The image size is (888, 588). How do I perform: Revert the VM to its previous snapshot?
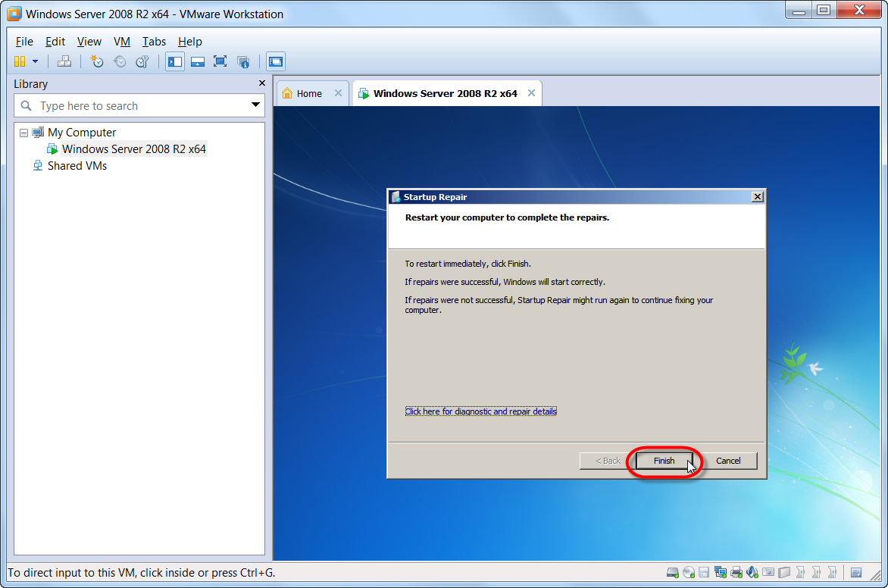pos(120,61)
